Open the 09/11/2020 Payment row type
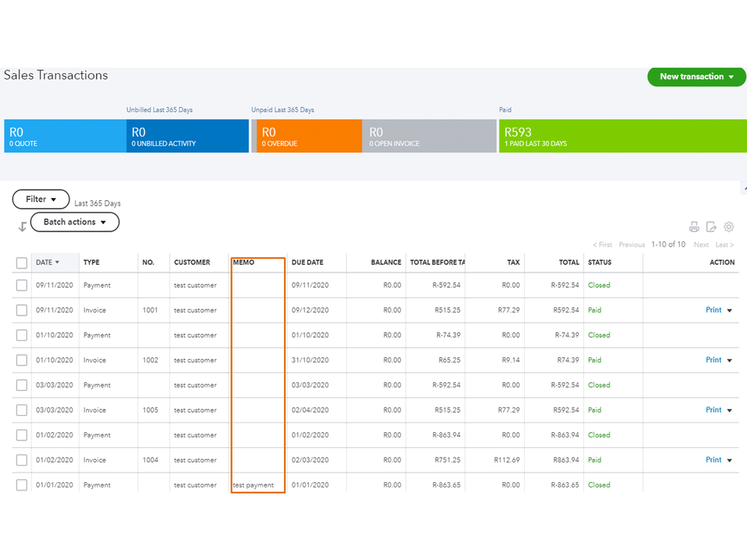 pyautogui.click(x=96, y=286)
